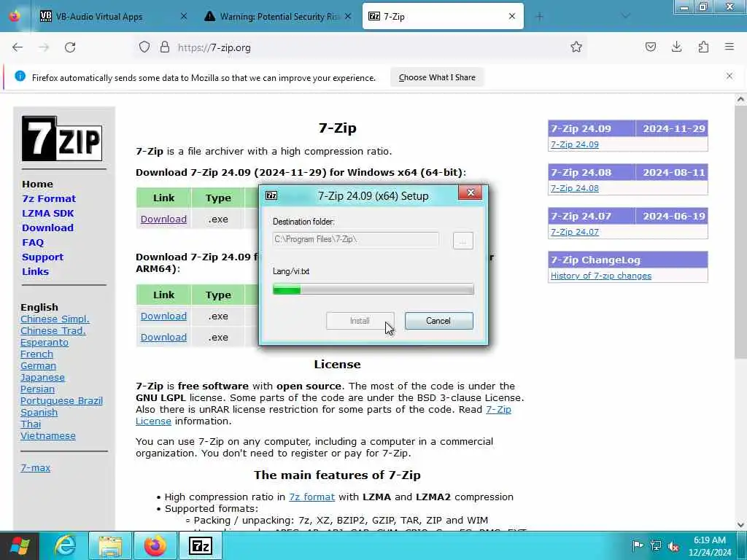Click the Choose What I Share button
Viewport: 747px width, 560px height.
[437, 77]
